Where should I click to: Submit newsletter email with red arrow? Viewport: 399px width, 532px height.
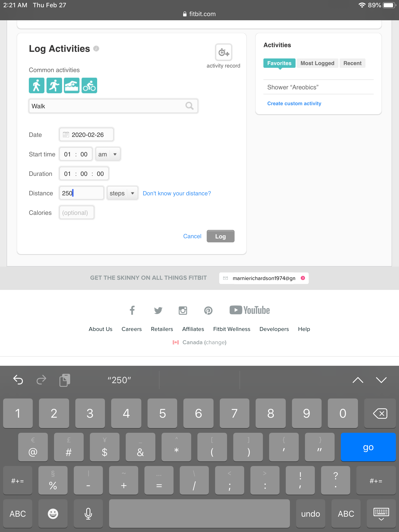point(303,278)
